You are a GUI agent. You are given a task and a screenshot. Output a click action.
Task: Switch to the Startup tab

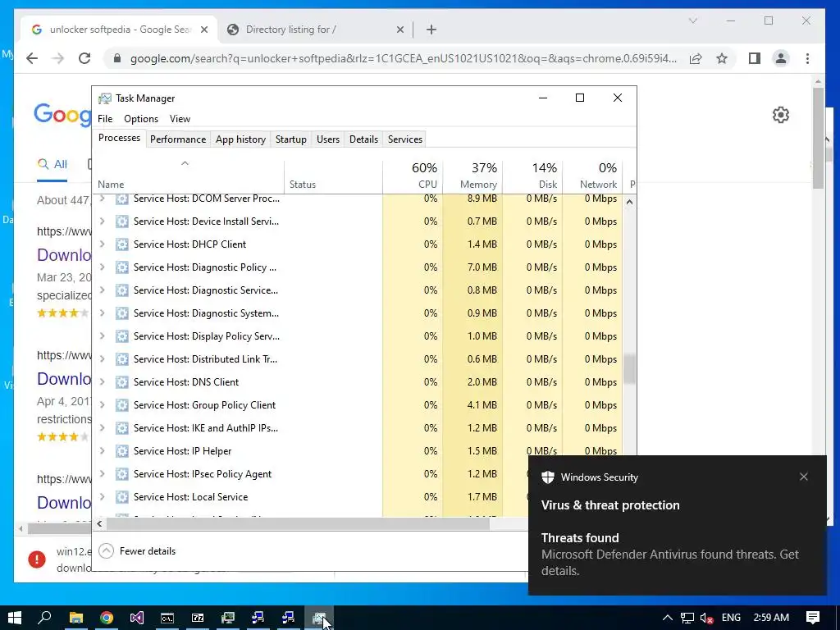[291, 139]
